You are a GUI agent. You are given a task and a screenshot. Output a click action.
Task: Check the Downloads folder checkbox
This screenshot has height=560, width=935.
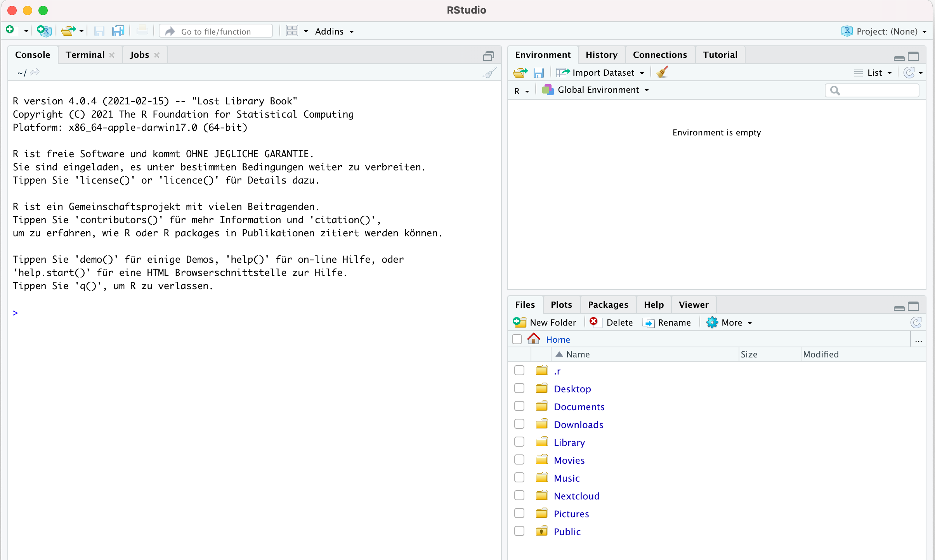[519, 424]
